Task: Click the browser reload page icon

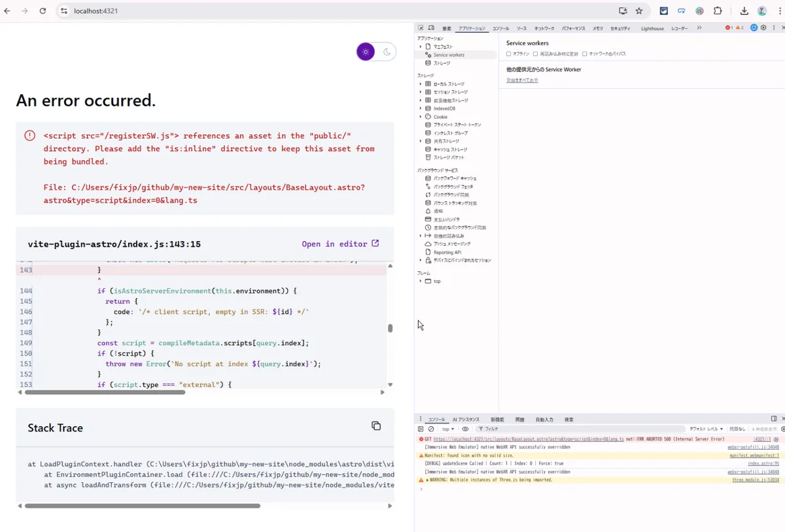Action: click(x=43, y=11)
